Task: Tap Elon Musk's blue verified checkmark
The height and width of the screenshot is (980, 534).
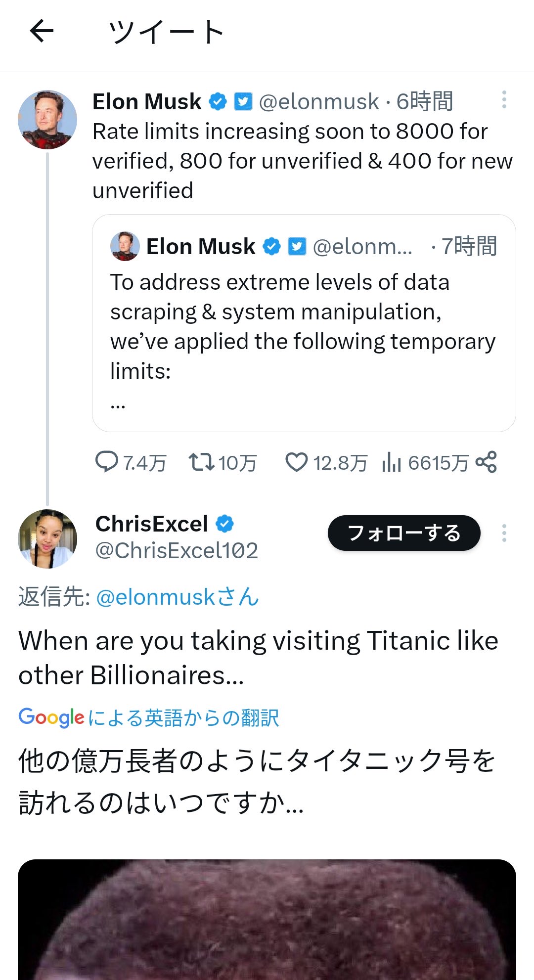Action: click(x=218, y=102)
